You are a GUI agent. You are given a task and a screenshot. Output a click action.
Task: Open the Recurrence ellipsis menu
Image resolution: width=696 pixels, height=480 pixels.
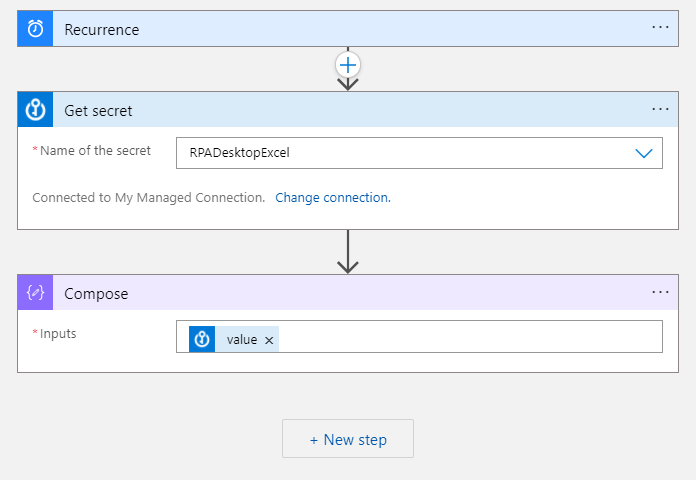[x=660, y=28]
